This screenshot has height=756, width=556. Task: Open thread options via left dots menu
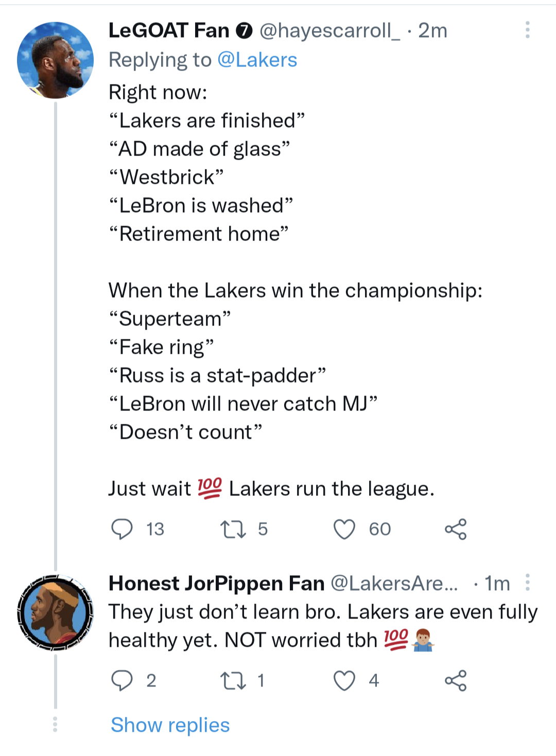pos(55,724)
